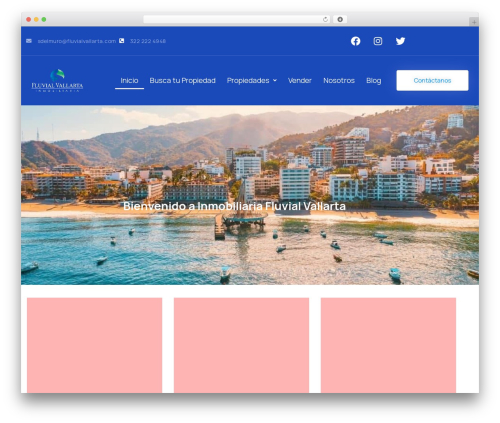Screen dimensions: 500x423
Task: Open the Twitter social icon
Action: 400,41
